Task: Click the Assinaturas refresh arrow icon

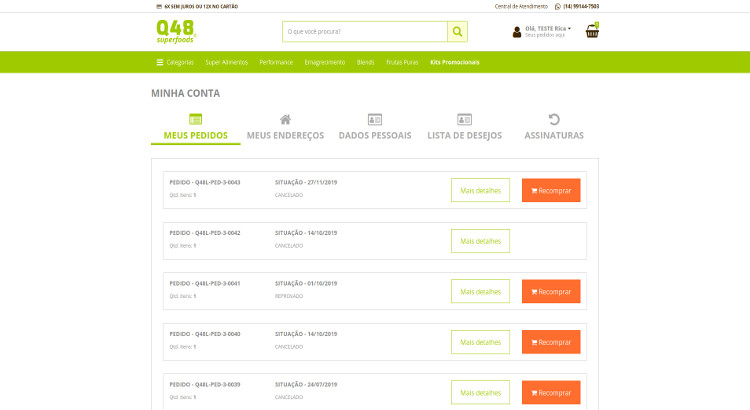Action: (554, 119)
